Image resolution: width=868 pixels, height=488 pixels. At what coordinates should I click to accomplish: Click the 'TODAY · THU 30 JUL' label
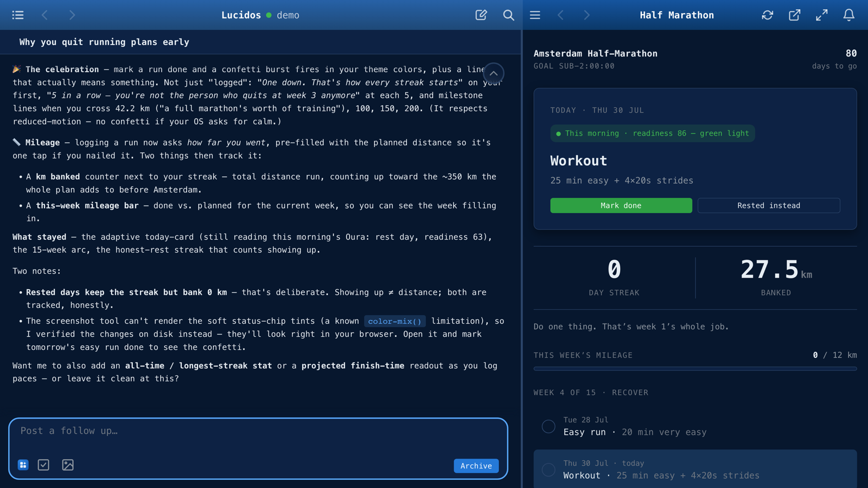coord(597,110)
